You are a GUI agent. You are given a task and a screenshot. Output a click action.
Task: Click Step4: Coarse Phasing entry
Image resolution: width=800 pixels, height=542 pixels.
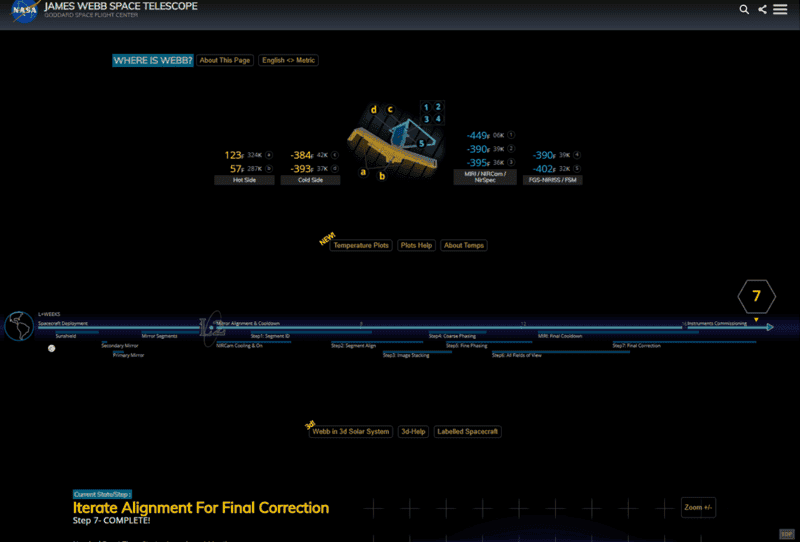[452, 336]
